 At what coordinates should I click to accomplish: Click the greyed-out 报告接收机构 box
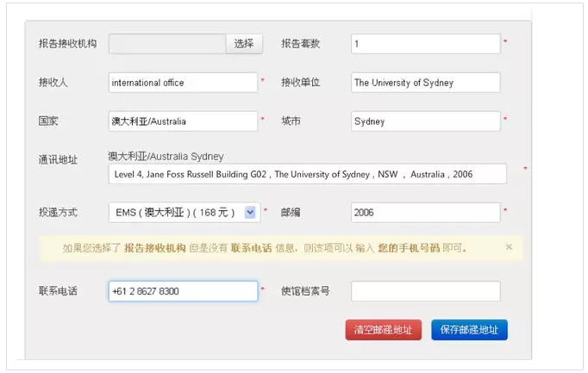click(167, 43)
